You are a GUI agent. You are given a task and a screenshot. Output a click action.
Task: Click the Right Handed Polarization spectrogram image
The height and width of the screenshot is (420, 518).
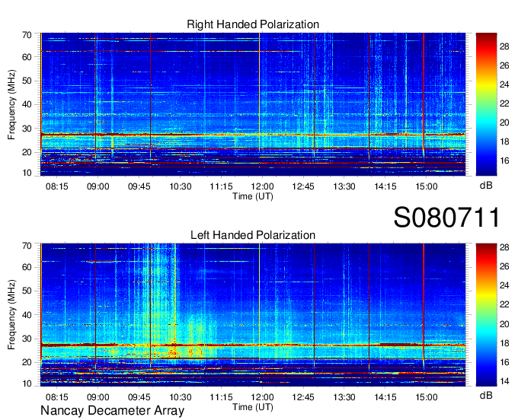(253, 104)
